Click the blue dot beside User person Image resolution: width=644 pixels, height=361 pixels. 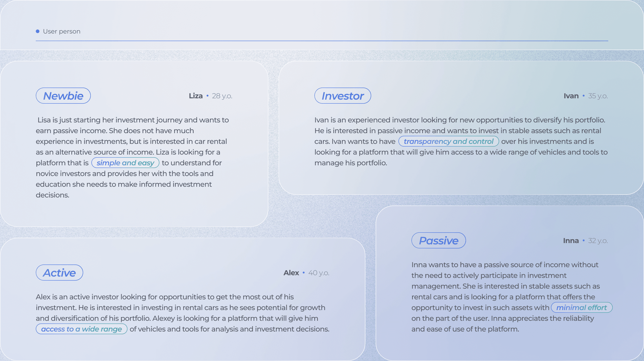click(x=38, y=31)
